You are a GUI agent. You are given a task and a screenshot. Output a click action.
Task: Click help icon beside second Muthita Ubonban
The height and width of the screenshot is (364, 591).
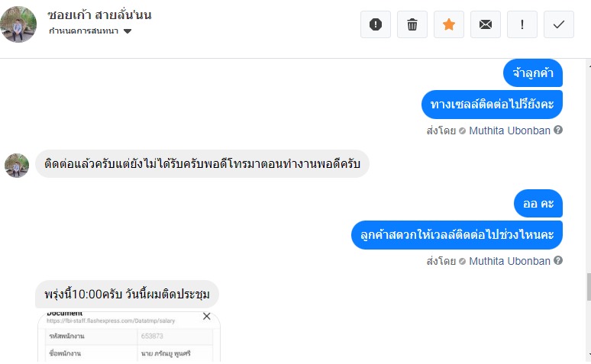pos(558,261)
